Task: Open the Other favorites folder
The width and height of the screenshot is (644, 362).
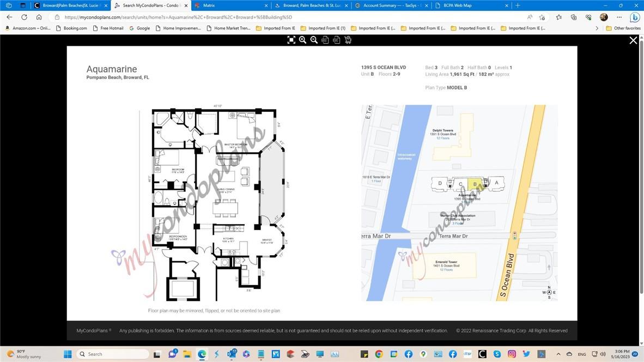Action: click(623, 28)
